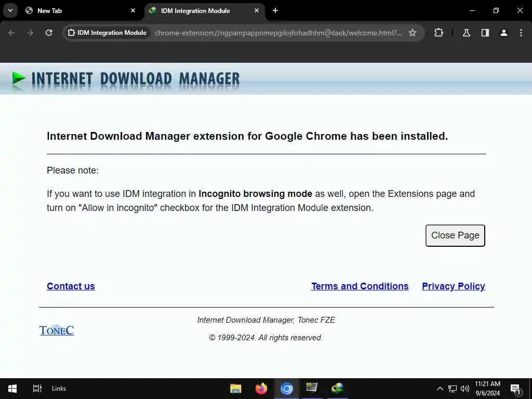Minimize the Chrome window
Viewport: 532px width, 399px height.
[x=472, y=10]
